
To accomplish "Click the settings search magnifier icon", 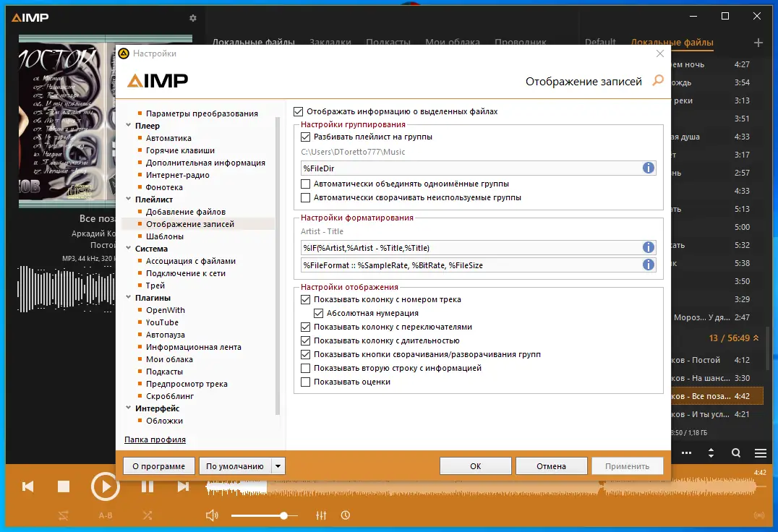I will [x=657, y=80].
